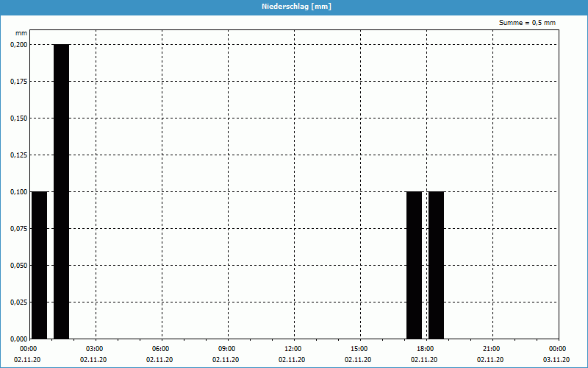Click the 0,075 y-axis label

pyautogui.click(x=18, y=228)
